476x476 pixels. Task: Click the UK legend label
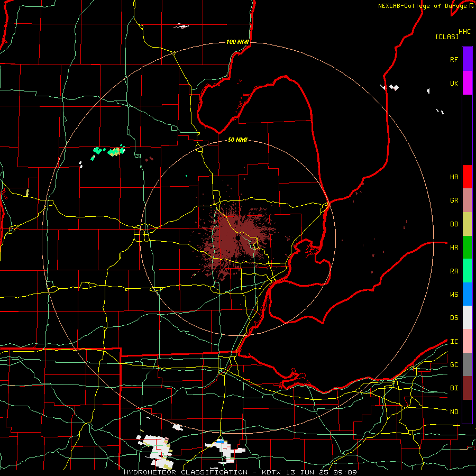(x=454, y=84)
